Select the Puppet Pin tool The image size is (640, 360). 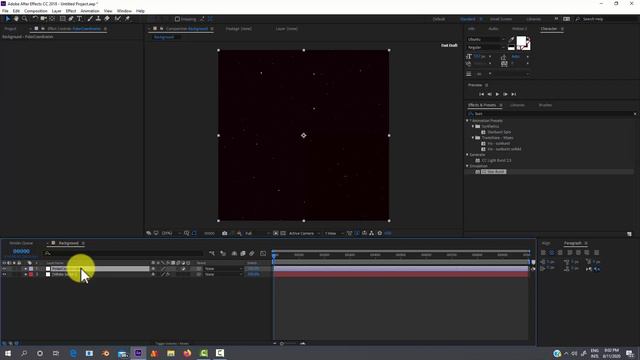(127, 19)
